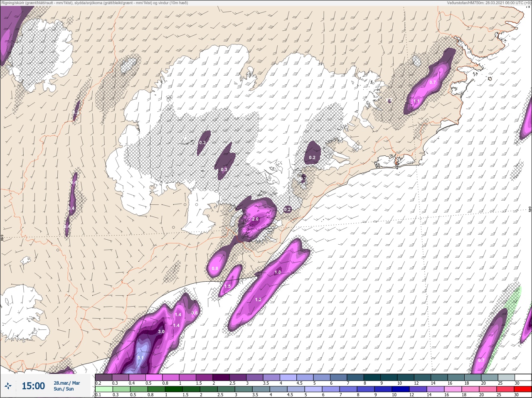Select the 0.2 swatch in the purple legend row
Image resolution: width=532 pixels, height=398 pixels.
[x=103, y=378]
